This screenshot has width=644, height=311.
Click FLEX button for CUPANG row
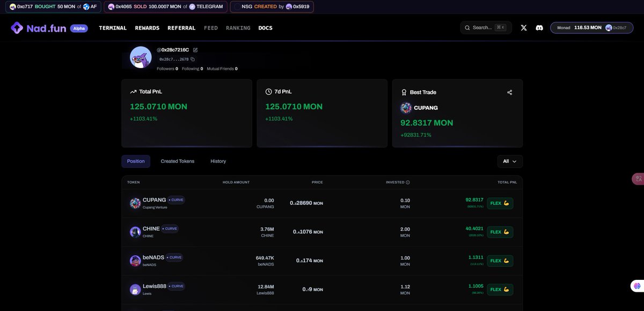[500, 203]
